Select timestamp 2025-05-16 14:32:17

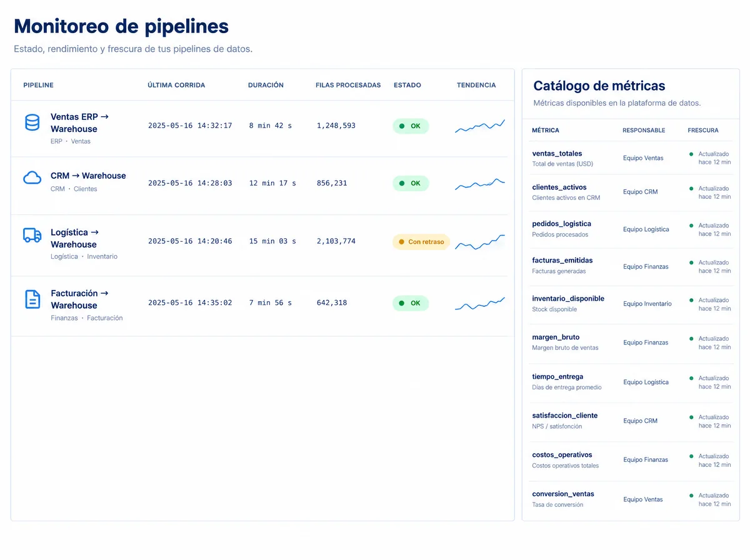[190, 126]
